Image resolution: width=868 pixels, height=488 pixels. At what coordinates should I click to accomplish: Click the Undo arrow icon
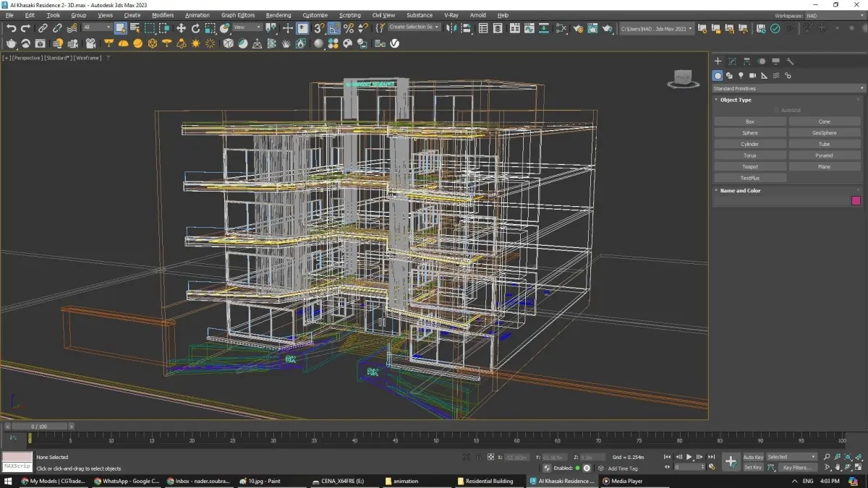(12, 28)
